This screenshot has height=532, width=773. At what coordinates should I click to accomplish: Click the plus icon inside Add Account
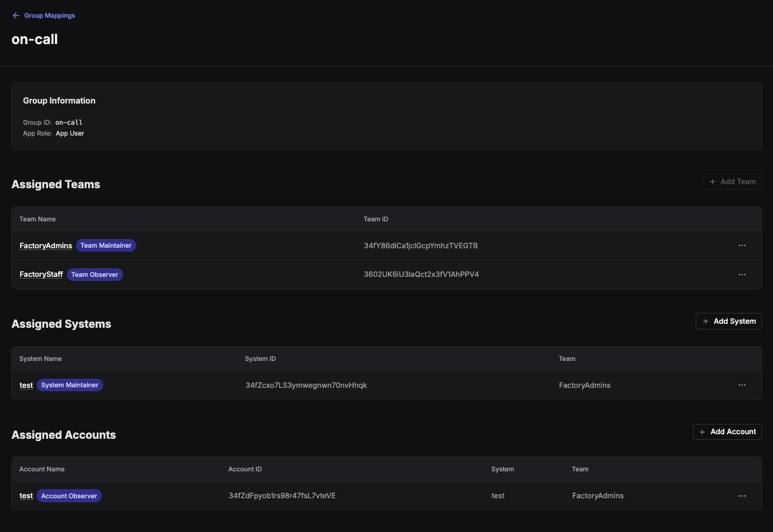pyautogui.click(x=703, y=431)
